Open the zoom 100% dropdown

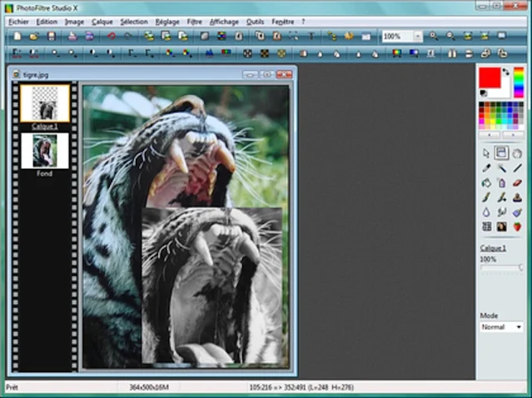click(418, 37)
